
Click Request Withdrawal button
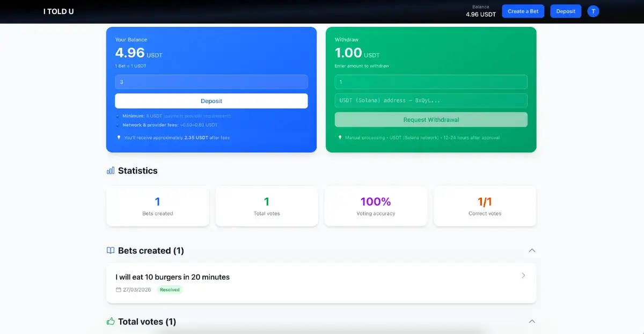431,120
